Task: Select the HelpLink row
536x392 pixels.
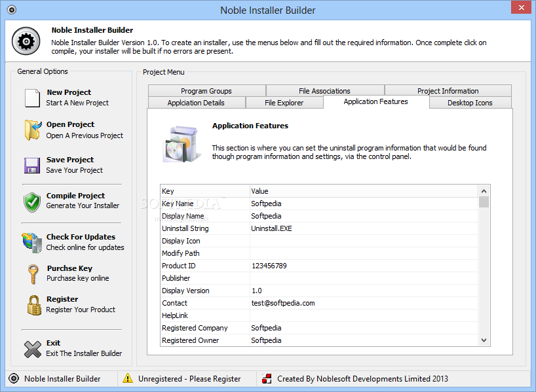Action: [319, 315]
